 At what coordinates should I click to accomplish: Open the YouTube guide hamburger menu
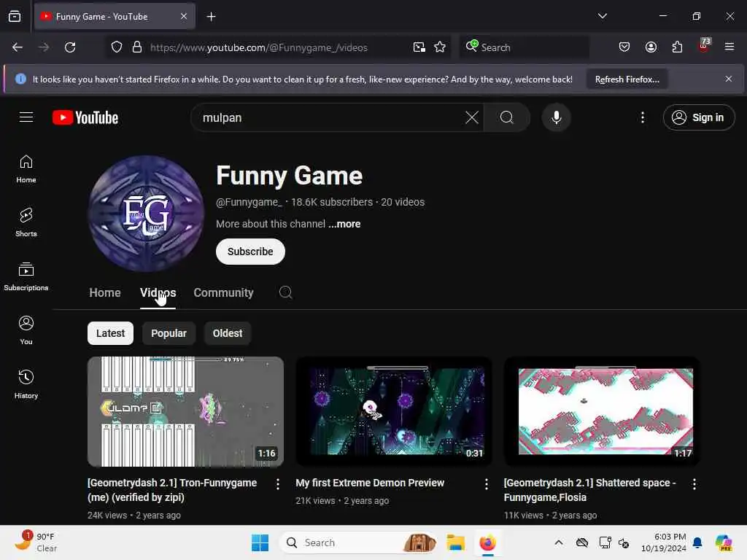[x=26, y=117]
